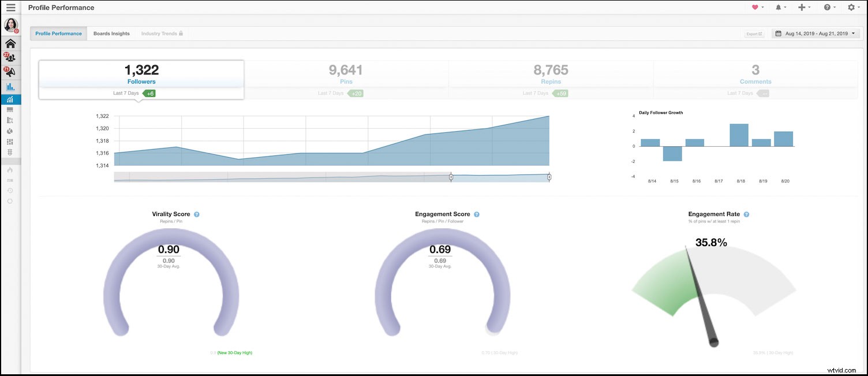Screen dimensions: 868x376
Task: Open the megaphone icon with badge 71
Action: (x=10, y=72)
